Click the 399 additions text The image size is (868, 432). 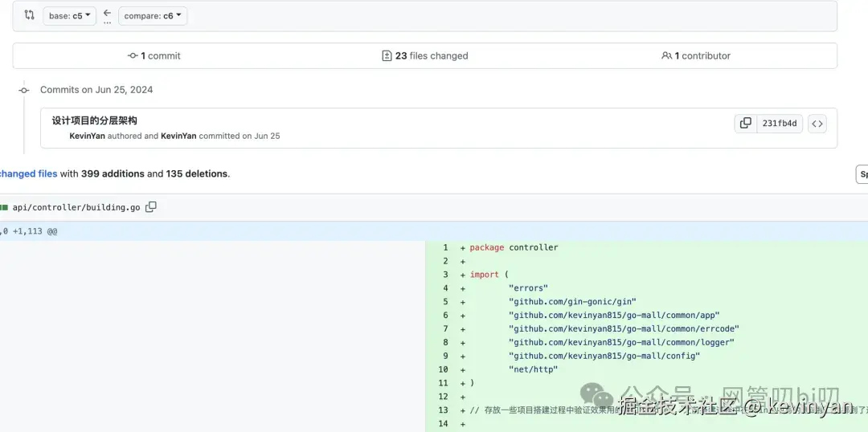coord(113,173)
